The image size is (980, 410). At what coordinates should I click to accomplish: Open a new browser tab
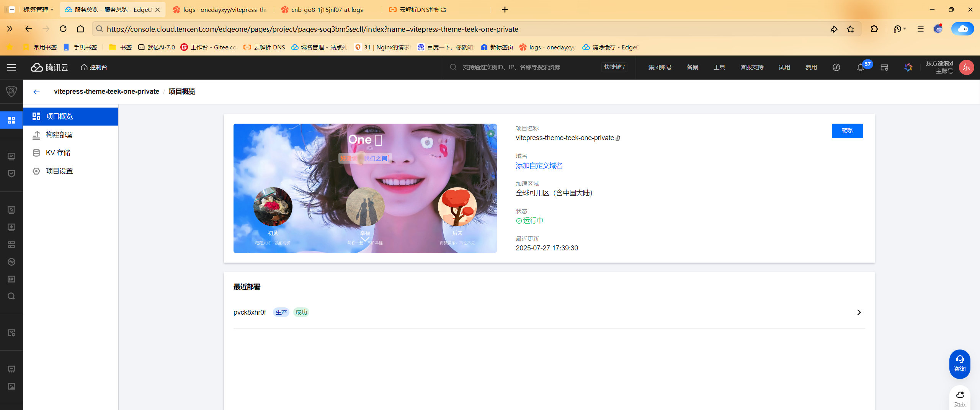click(505, 10)
